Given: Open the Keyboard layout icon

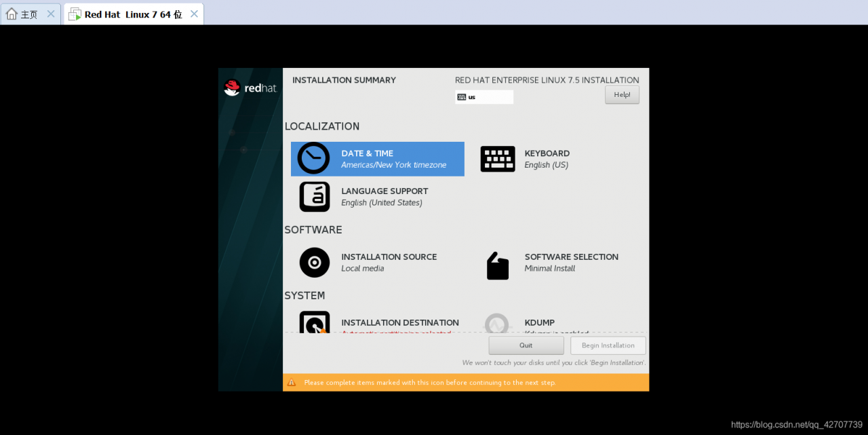Looking at the screenshot, I should [498, 159].
